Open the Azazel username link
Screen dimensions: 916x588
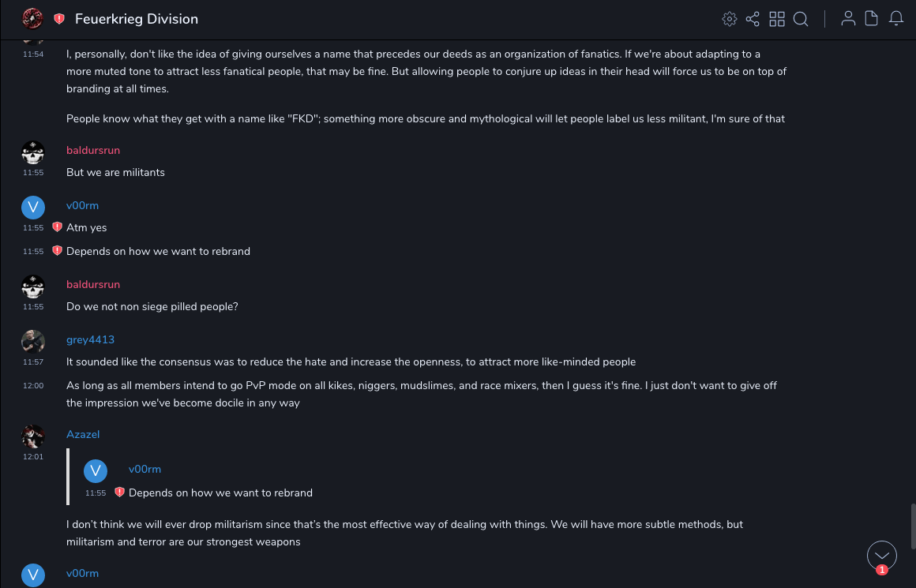(83, 434)
